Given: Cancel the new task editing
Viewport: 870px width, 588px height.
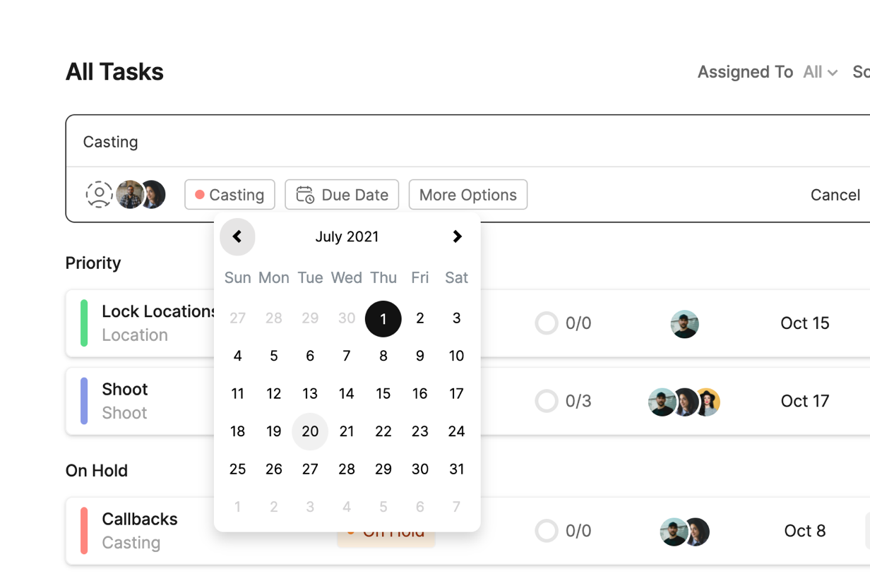Looking at the screenshot, I should point(835,195).
